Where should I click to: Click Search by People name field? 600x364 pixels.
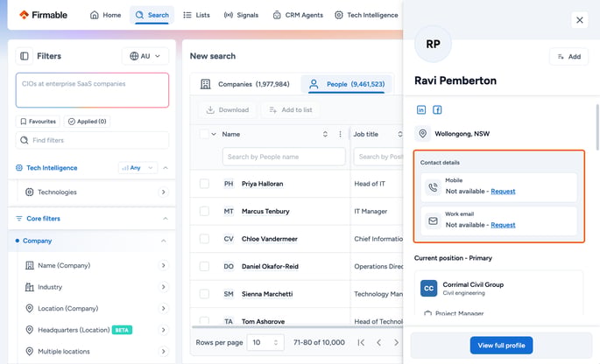tap(284, 157)
